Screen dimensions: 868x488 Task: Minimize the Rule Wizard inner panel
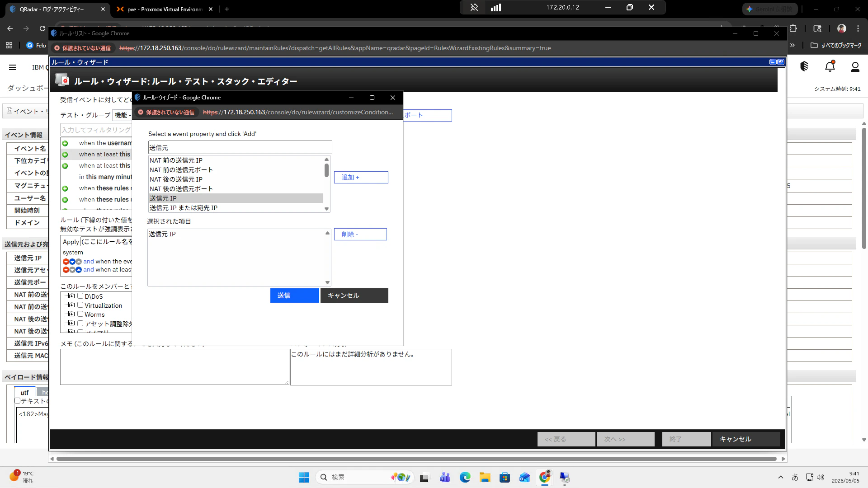click(x=773, y=62)
